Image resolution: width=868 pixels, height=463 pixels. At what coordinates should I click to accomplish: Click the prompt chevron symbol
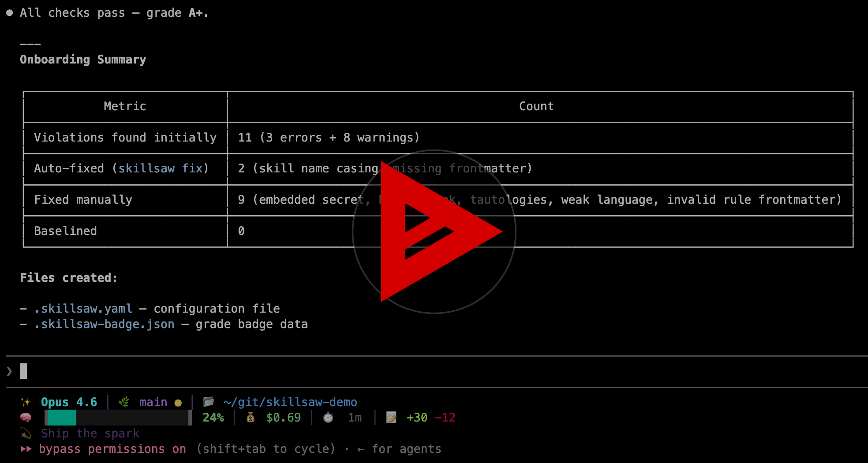coord(9,371)
